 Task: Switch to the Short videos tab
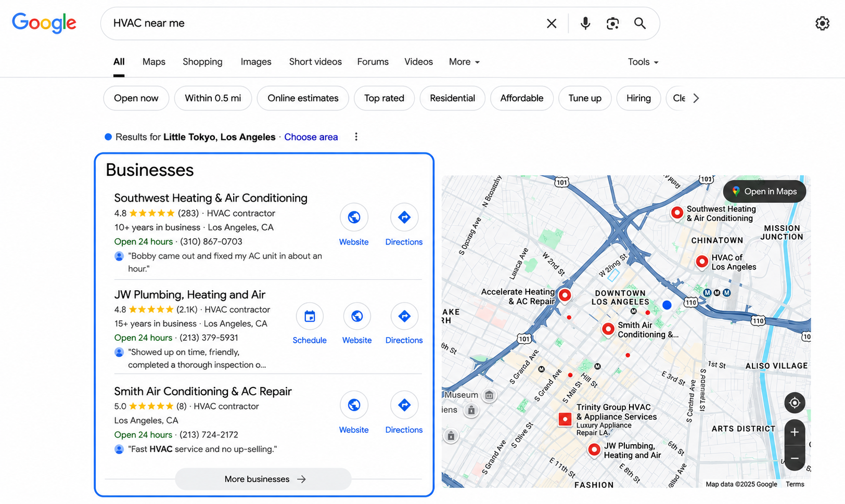click(315, 62)
